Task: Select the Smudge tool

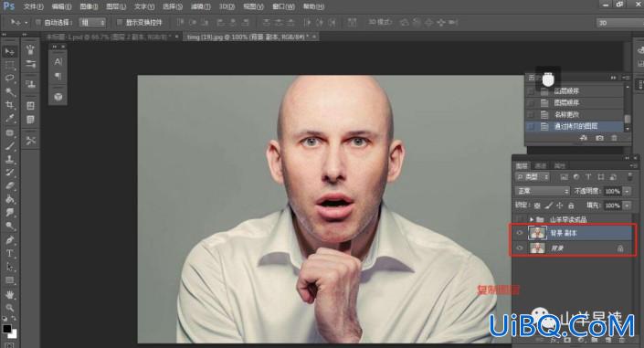Action: (9, 213)
